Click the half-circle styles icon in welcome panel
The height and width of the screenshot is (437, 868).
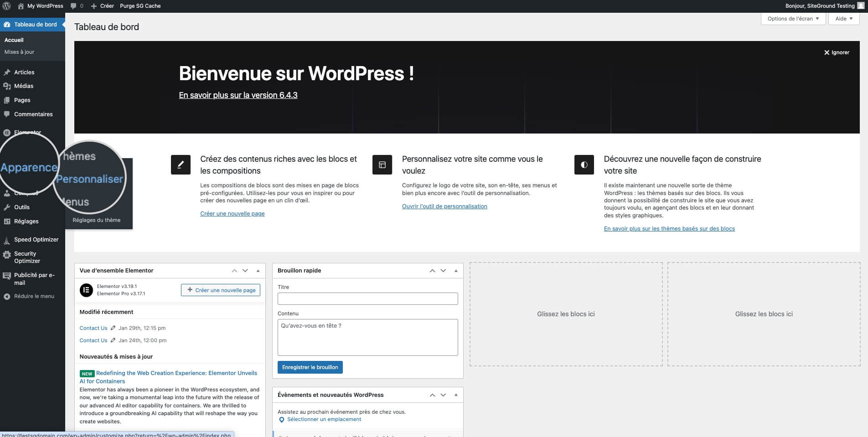click(584, 165)
